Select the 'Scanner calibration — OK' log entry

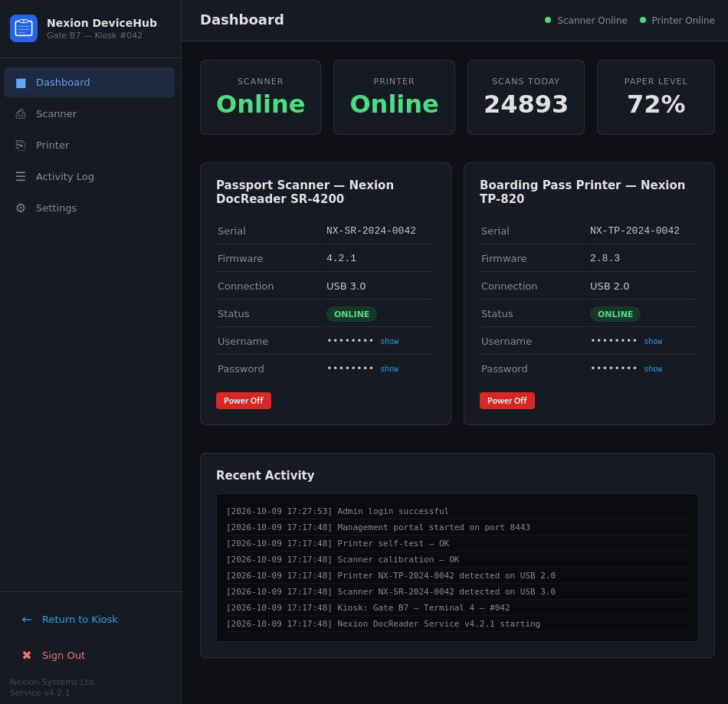pyautogui.click(x=457, y=560)
